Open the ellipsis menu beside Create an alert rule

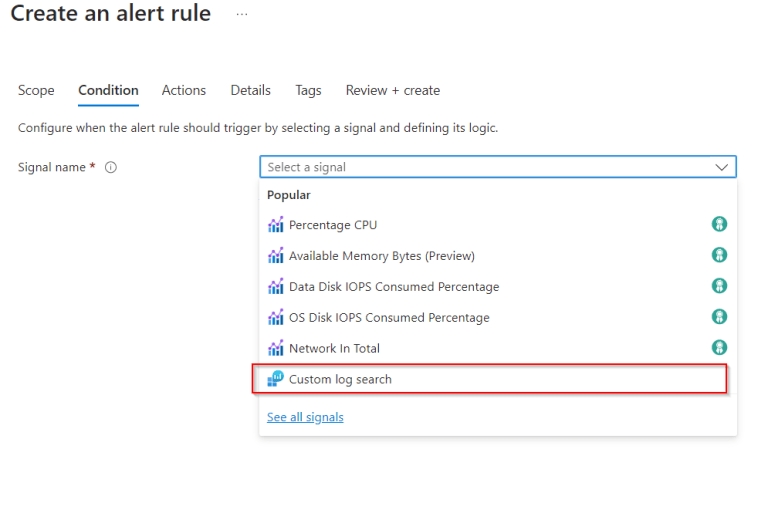coord(242,15)
